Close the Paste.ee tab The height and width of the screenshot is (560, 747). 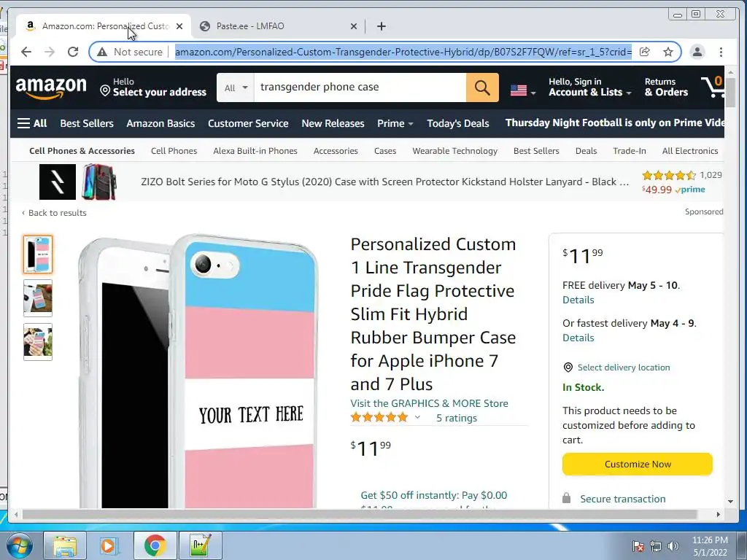354,26
